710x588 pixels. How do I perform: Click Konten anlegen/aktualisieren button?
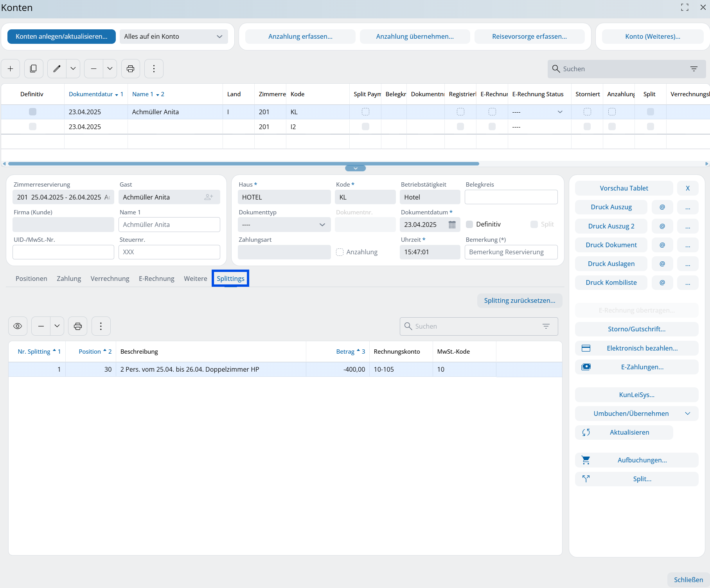[x=61, y=36]
